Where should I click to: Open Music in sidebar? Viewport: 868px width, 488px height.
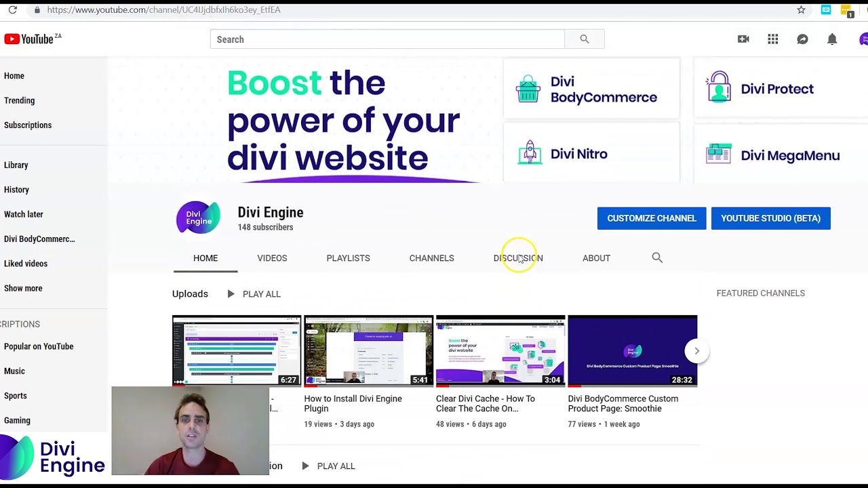click(14, 371)
